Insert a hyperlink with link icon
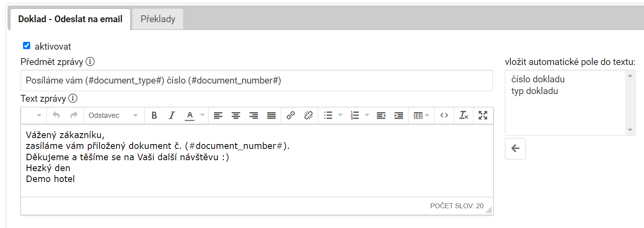The image size is (644, 228). pyautogui.click(x=290, y=115)
